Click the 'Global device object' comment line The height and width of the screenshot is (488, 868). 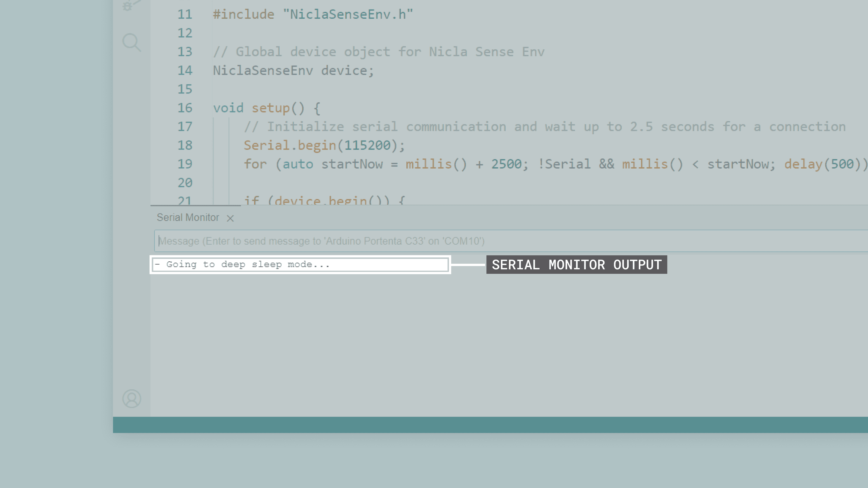coord(378,52)
